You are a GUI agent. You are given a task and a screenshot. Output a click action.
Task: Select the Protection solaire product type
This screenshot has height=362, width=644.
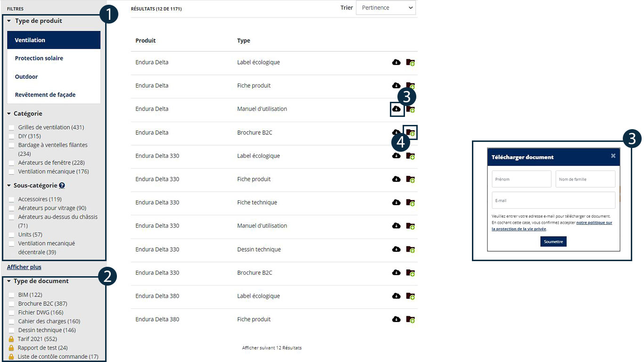(39, 58)
